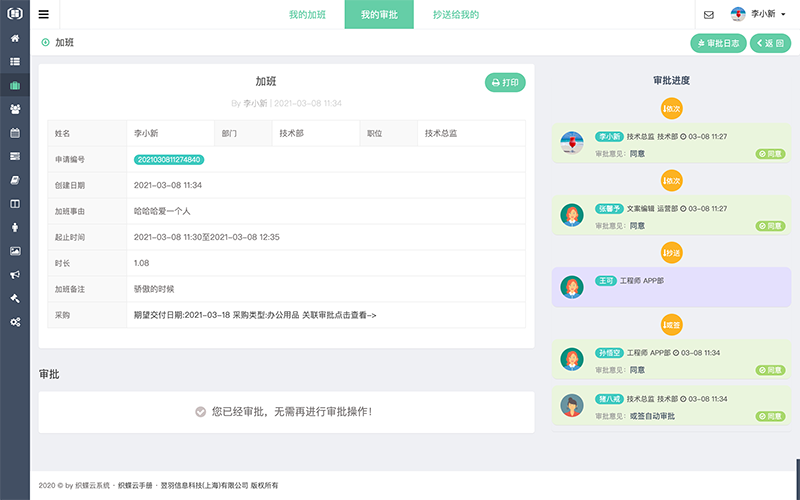Toggle the hamburger menu button
The width and height of the screenshot is (800, 500).
point(44,14)
